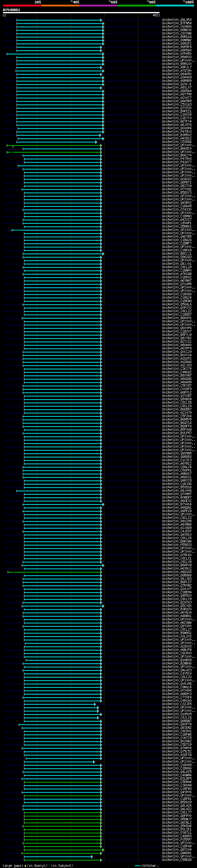Select the UniRef100_B5DGY3 label

coord(176,192)
